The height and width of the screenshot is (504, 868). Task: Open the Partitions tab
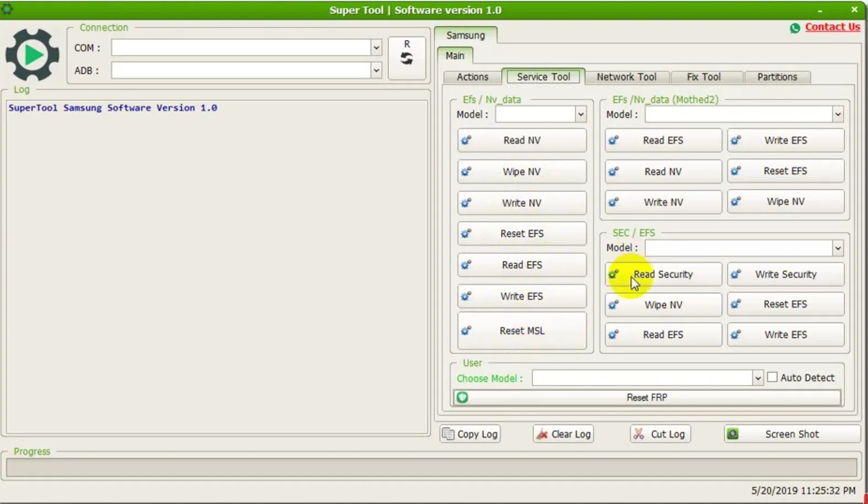(777, 77)
